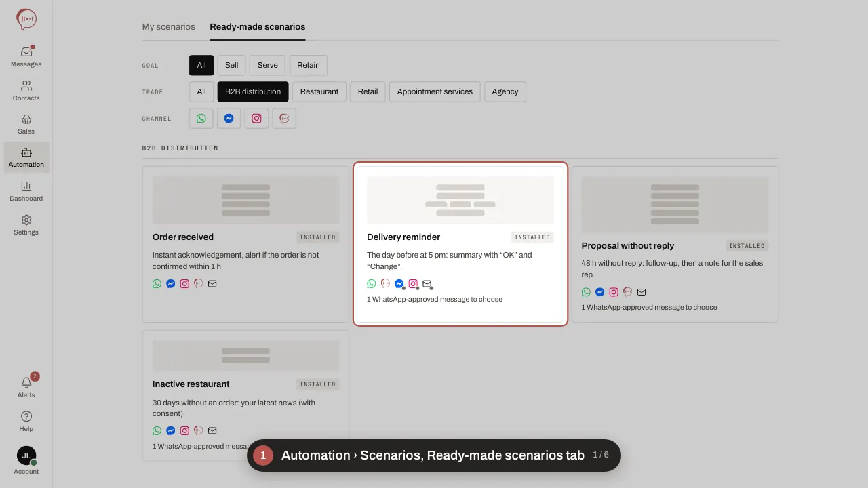This screenshot has height=488, width=868.
Task: Toggle the Agency trade filter
Action: 505,91
